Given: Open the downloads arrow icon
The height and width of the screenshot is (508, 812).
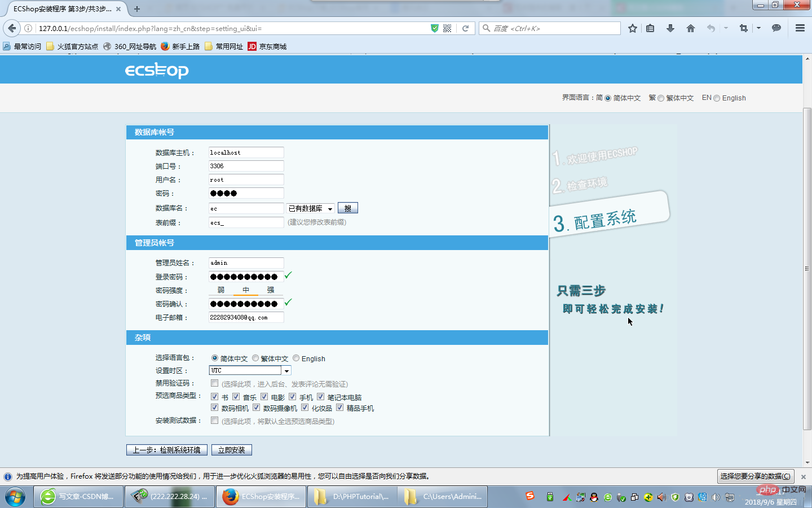Looking at the screenshot, I should click(x=670, y=28).
